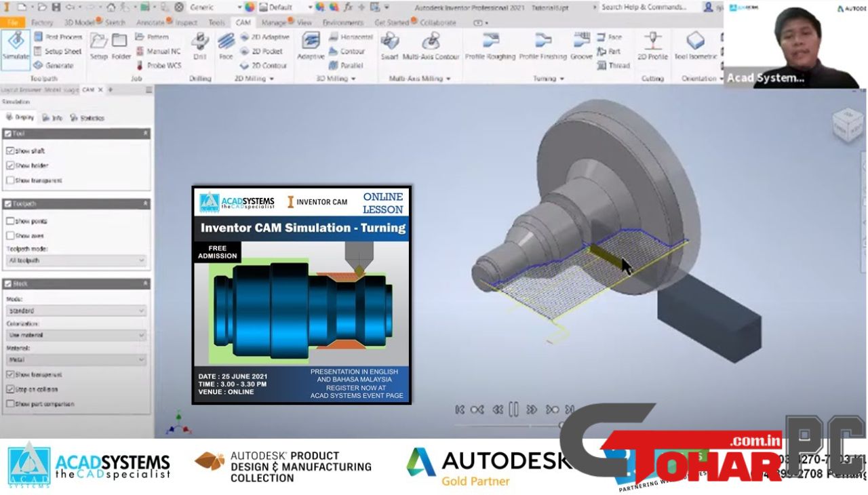Open the Generic material dropdown
The image size is (868, 495).
[x=215, y=7]
